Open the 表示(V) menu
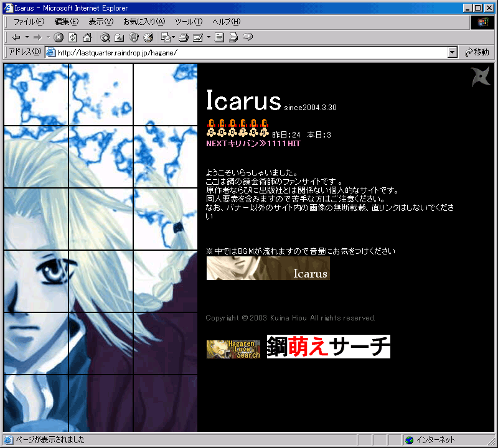Screen dimensions: 498x448 [101, 22]
